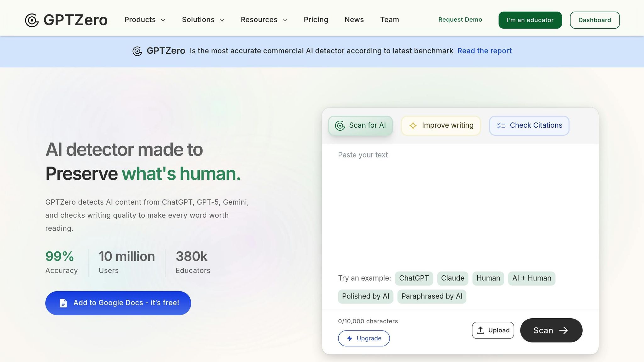
Task: Click the GPTZero icon in blue banner
Action: point(137,51)
